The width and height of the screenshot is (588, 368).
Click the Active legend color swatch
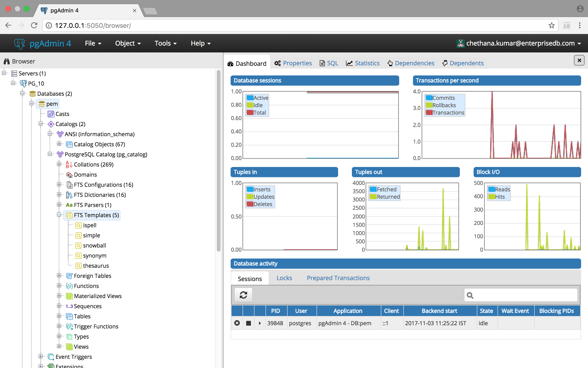point(250,98)
